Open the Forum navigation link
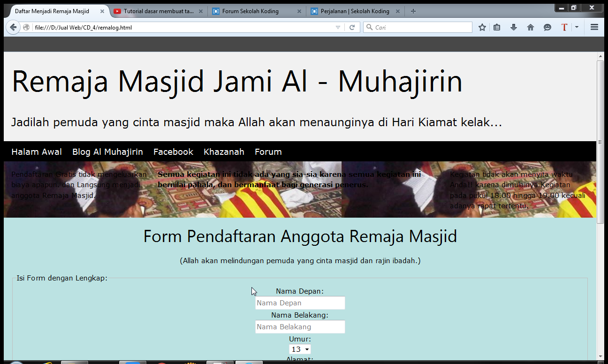The width and height of the screenshot is (608, 364). click(x=268, y=152)
